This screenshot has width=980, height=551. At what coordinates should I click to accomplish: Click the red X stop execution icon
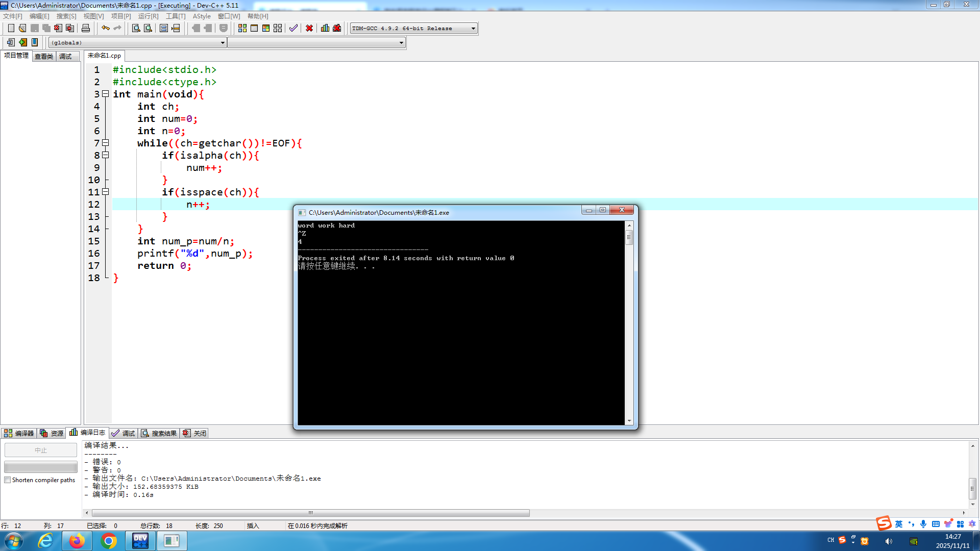pos(309,28)
